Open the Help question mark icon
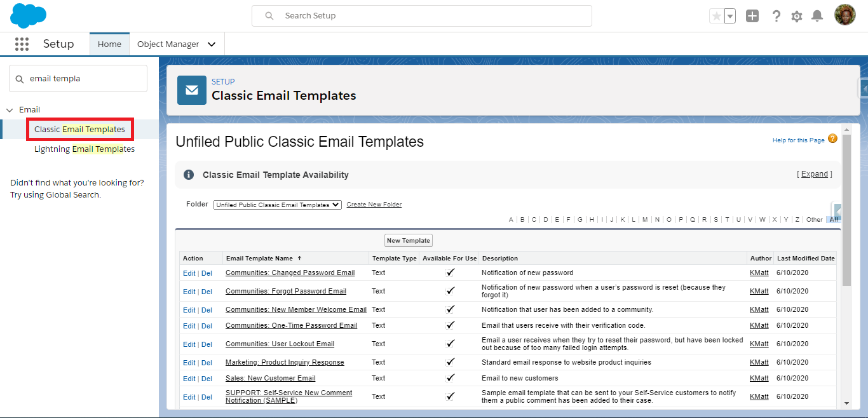This screenshot has width=868, height=418. point(776,16)
